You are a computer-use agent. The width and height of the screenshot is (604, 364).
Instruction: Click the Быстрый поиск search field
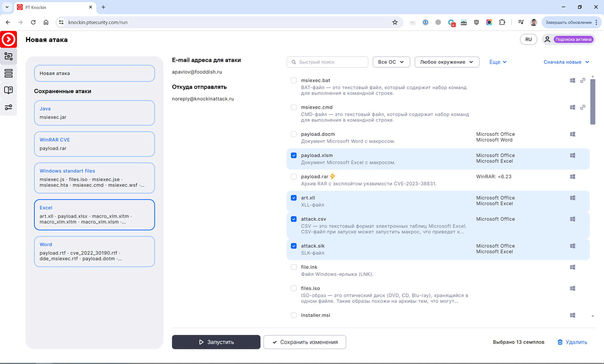pos(328,62)
